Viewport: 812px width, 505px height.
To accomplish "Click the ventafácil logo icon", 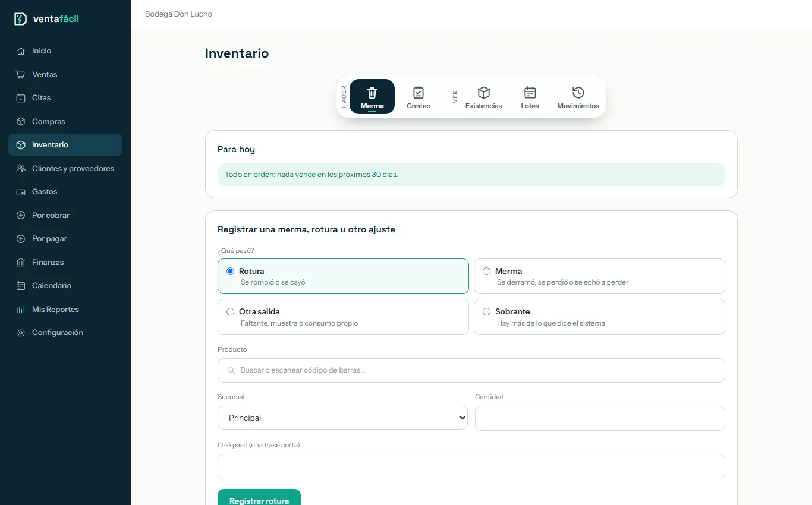I will tap(20, 19).
